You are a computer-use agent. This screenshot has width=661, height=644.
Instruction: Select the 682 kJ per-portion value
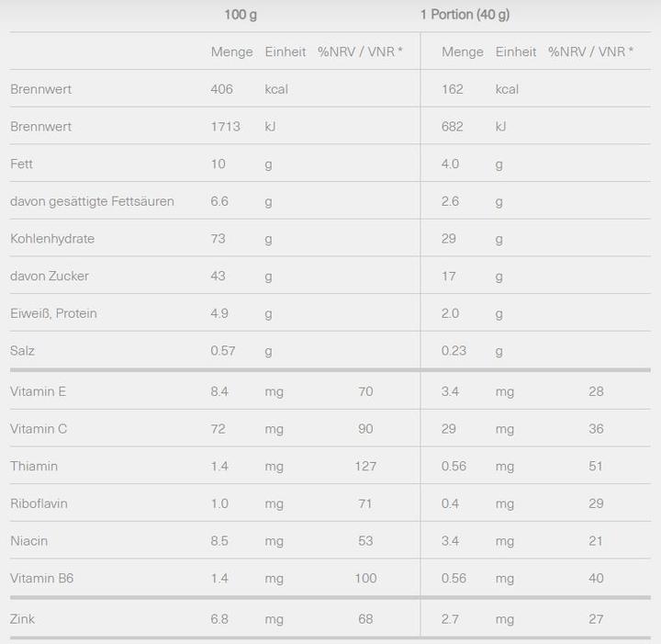[453, 127]
